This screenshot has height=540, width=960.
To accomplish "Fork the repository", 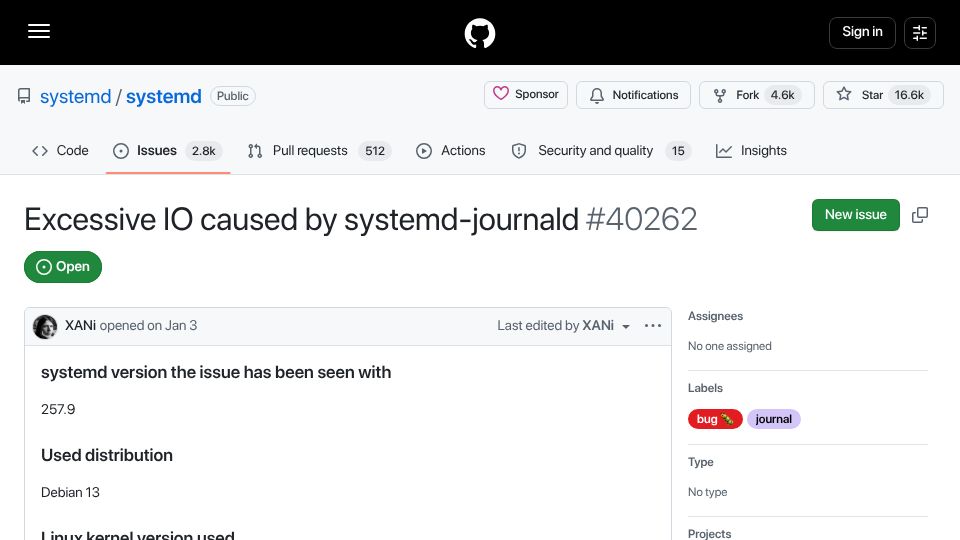I will pos(757,95).
